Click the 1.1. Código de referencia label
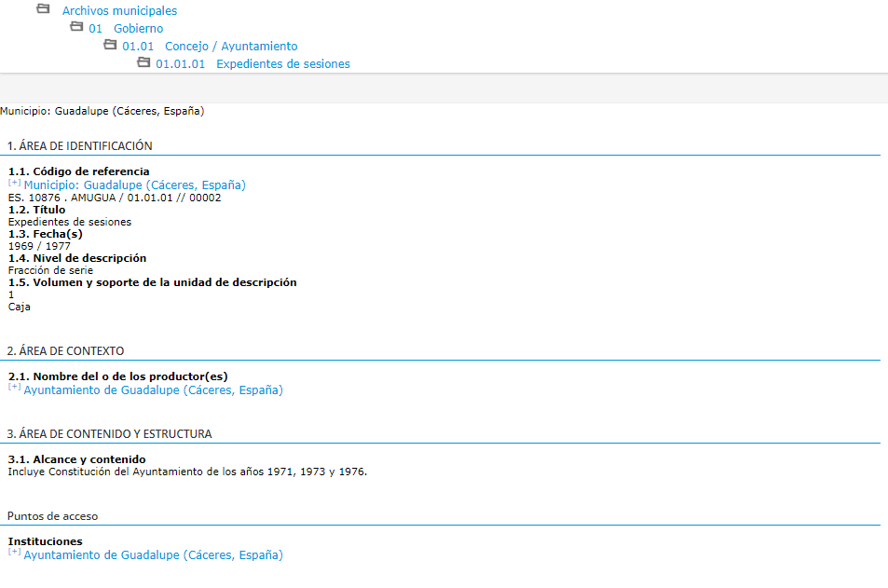 pyautogui.click(x=78, y=171)
